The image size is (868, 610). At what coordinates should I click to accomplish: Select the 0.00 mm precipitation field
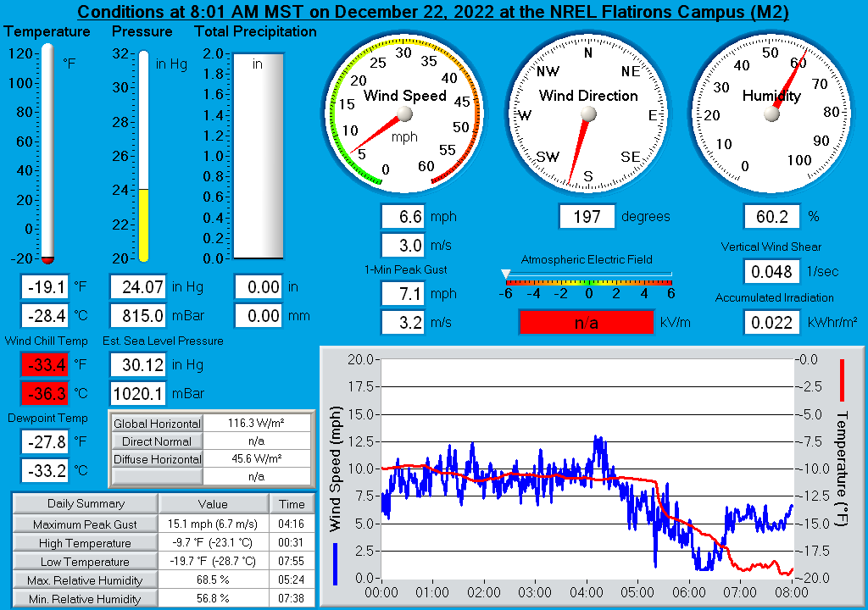pos(259,315)
